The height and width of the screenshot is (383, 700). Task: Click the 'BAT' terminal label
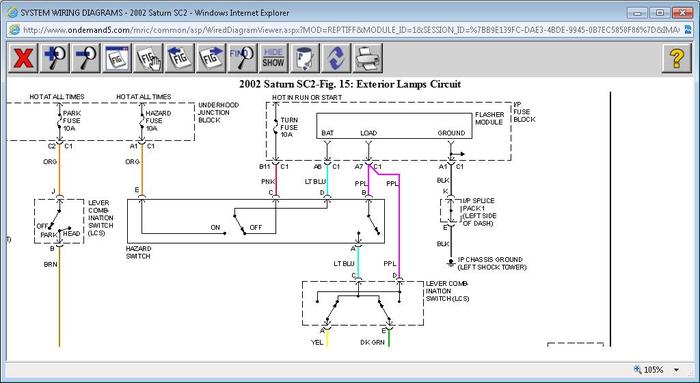pos(327,133)
